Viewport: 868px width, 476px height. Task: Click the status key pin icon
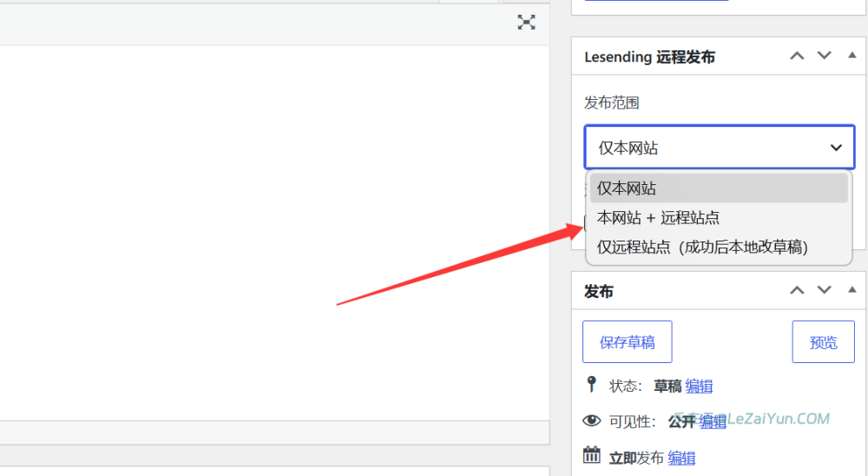click(x=591, y=383)
